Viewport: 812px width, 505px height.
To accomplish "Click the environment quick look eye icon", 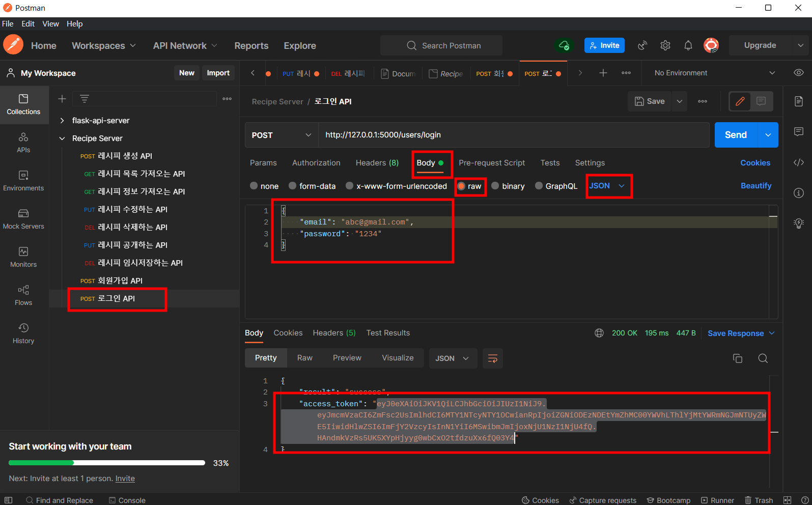I will click(799, 73).
